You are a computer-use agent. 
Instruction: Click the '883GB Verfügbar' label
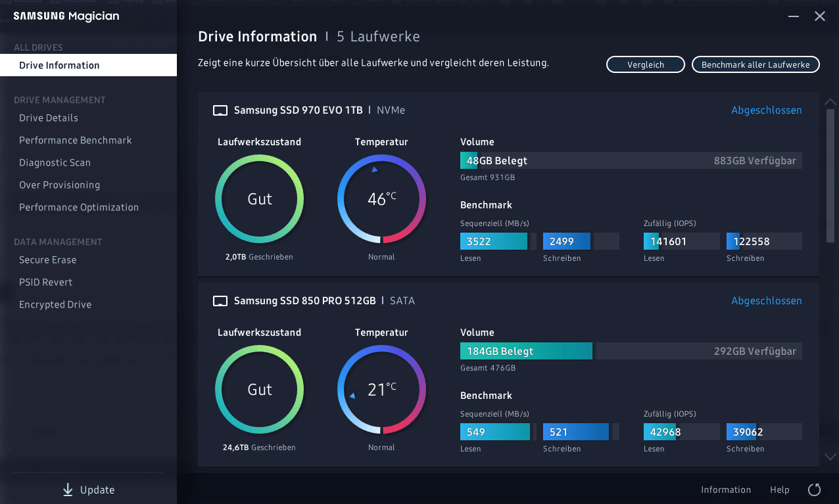pyautogui.click(x=755, y=160)
